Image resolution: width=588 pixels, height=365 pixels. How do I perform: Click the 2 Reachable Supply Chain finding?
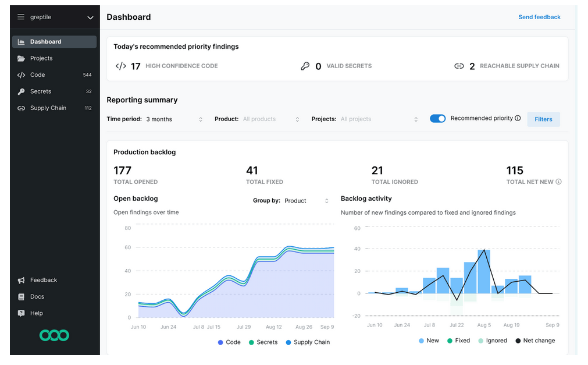(507, 66)
